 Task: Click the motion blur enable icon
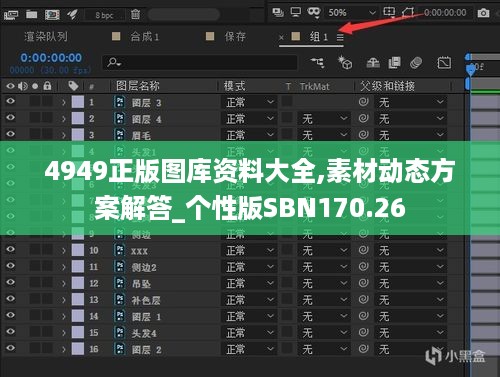[x=416, y=63]
